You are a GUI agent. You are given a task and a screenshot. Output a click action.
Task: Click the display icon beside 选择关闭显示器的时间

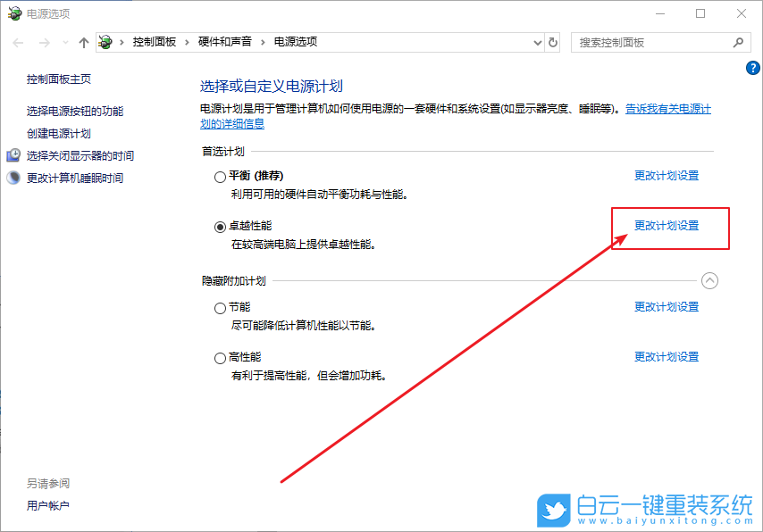[13, 154]
